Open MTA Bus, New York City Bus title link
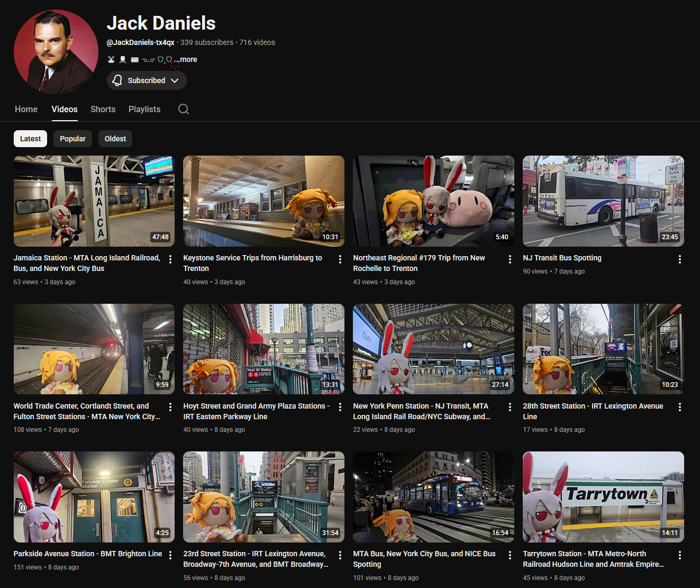 pyautogui.click(x=424, y=559)
